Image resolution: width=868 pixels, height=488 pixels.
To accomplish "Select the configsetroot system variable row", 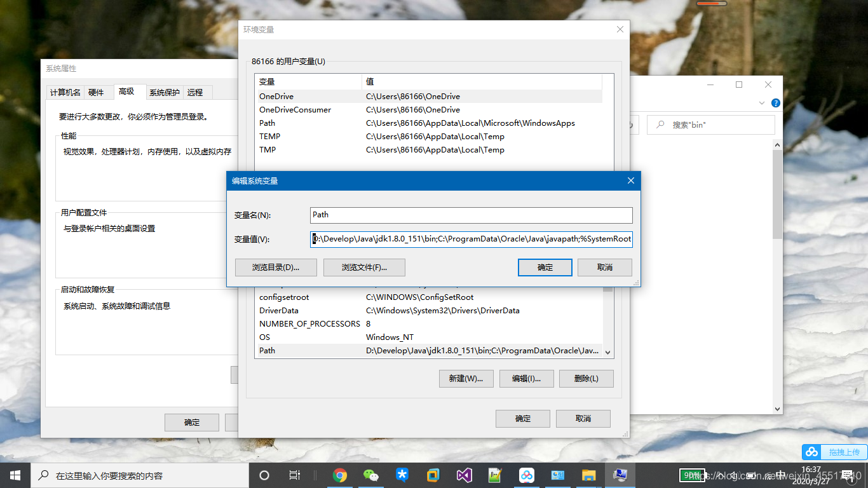I will 429,297.
